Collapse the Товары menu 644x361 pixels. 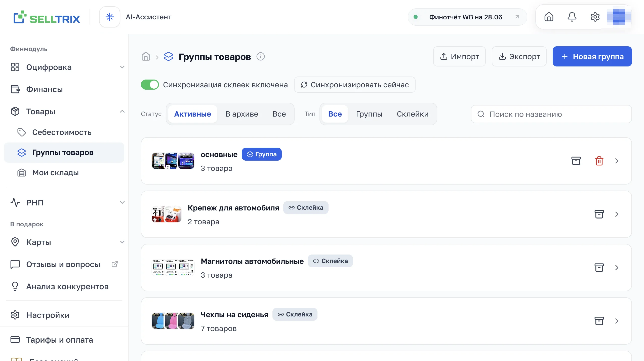coord(122,111)
